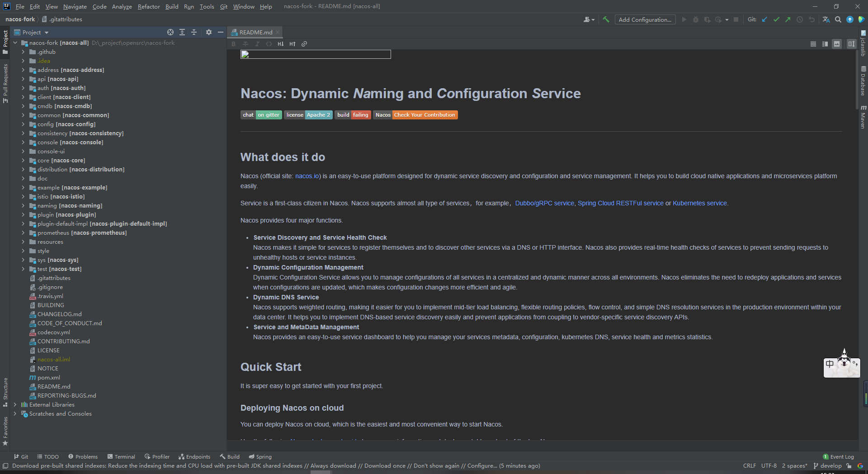The width and height of the screenshot is (868, 474).
Task: Open Kubernetes service link
Action: pyautogui.click(x=700, y=203)
